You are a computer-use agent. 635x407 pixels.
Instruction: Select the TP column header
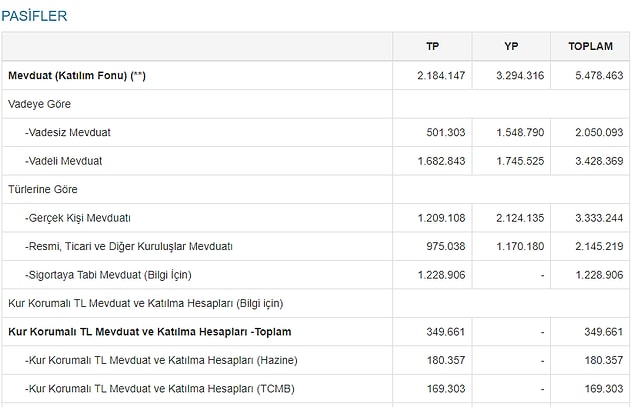(432, 47)
